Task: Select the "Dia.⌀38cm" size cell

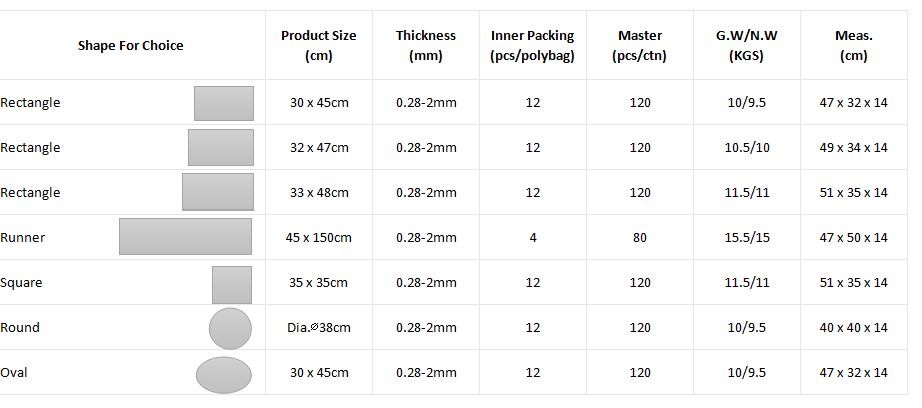Action: [x=318, y=328]
